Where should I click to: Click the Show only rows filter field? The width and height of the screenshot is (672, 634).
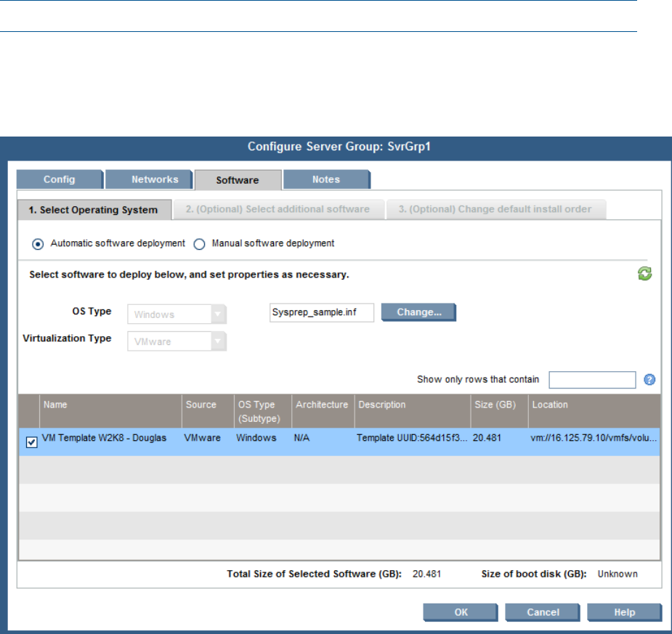tap(592, 380)
